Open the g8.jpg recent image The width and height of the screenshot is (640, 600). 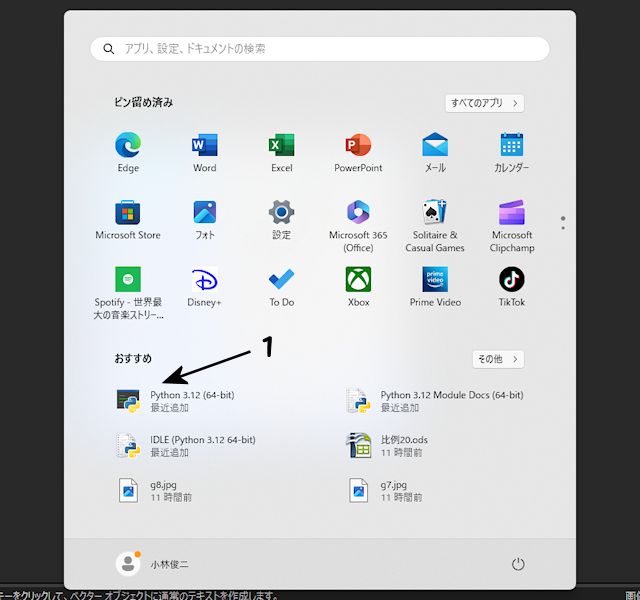point(154,491)
